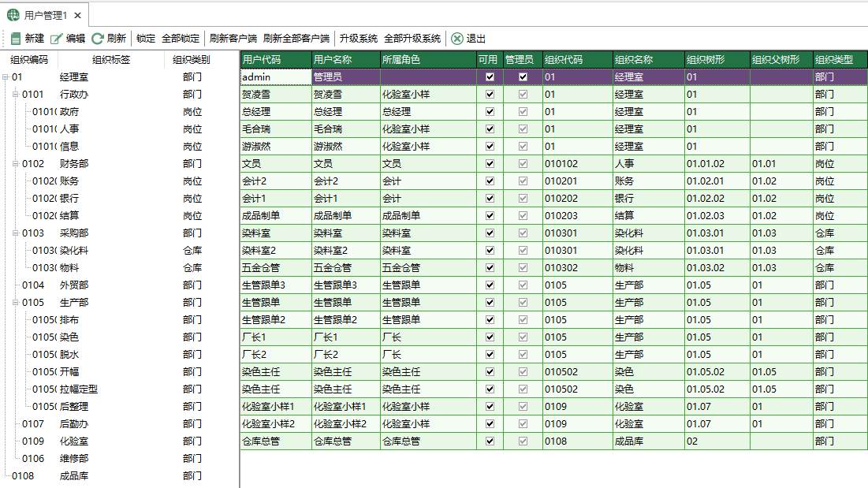Collapse the 经理室 tree node
Viewport: 868px width, 488px height.
pyautogui.click(x=6, y=76)
